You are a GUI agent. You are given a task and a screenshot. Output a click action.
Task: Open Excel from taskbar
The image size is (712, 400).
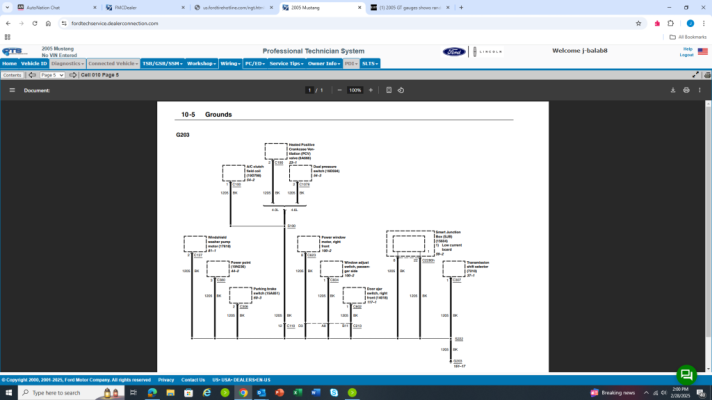297,392
